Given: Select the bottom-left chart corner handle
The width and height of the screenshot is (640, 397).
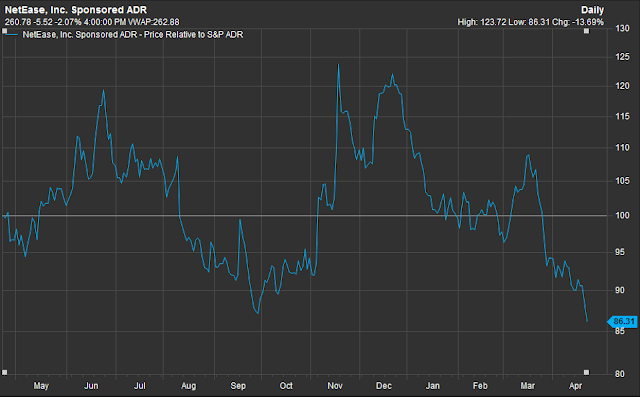Looking at the screenshot, I should 4,372.
